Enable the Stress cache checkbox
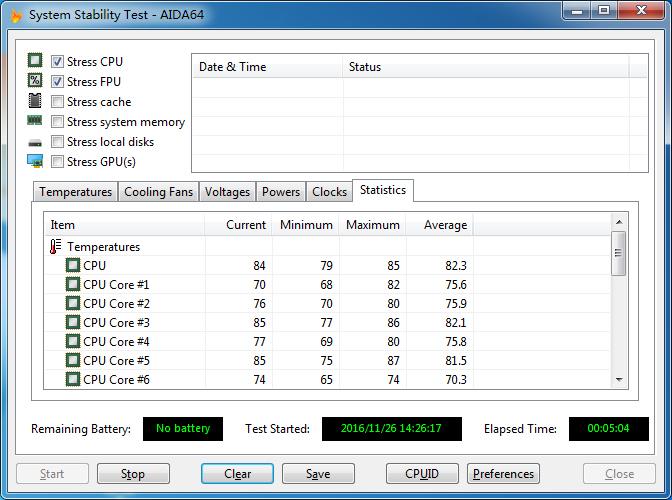This screenshot has height=500, width=672. coord(58,102)
